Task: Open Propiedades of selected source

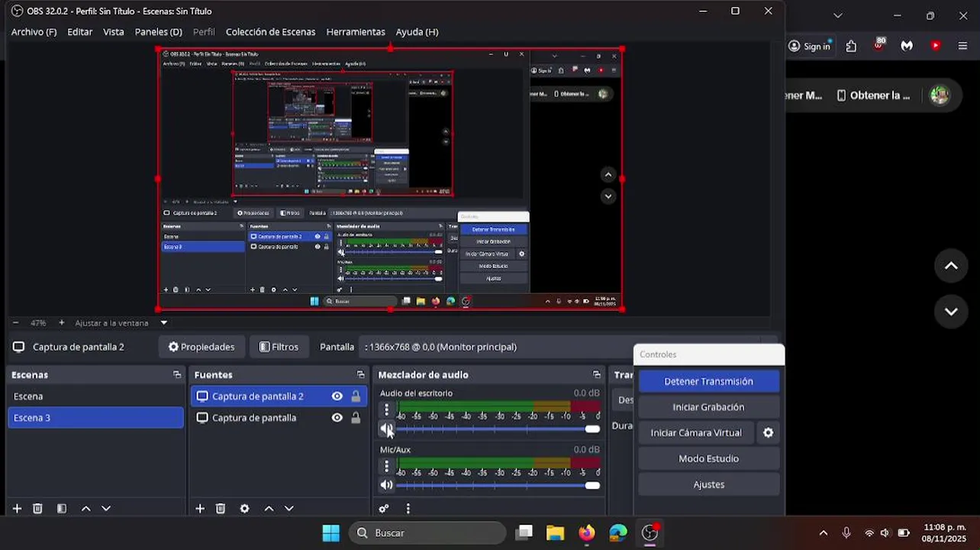Action: [201, 347]
